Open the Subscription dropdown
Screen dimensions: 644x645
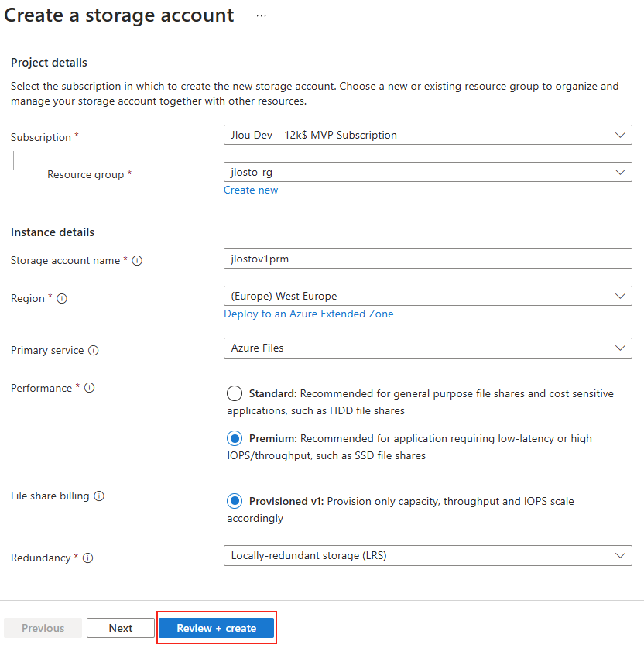click(428, 135)
